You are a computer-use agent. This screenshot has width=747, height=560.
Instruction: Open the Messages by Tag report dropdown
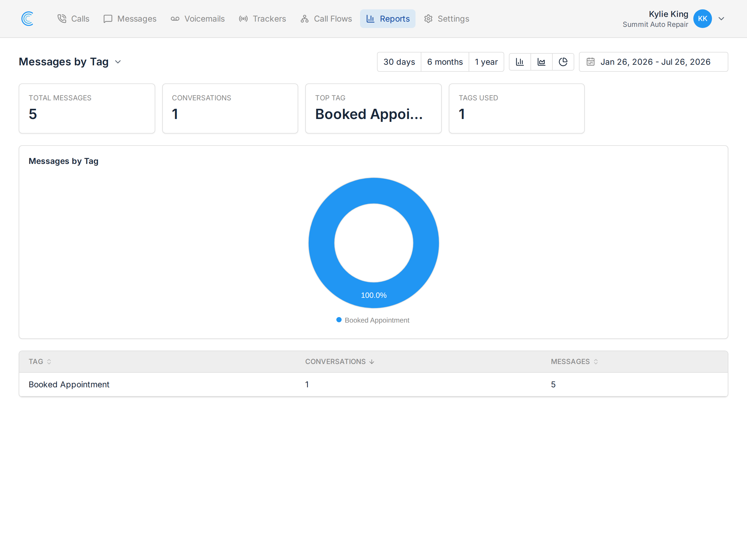70,62
